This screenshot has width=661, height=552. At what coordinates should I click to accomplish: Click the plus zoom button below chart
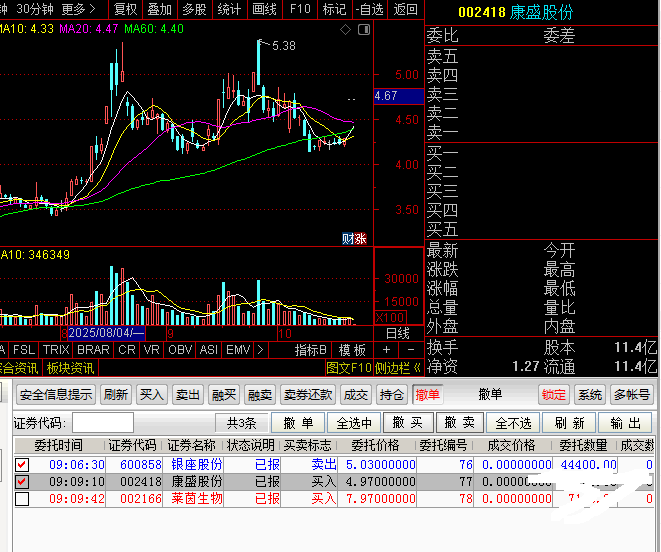click(386, 350)
